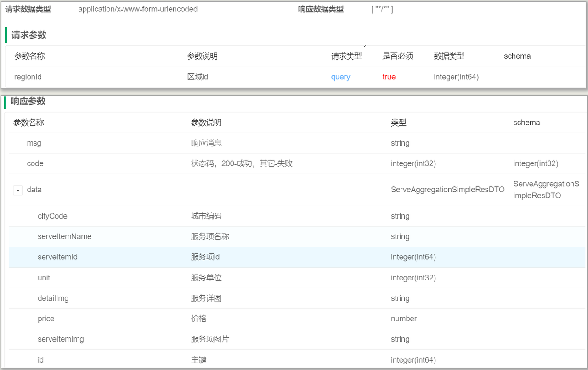Image resolution: width=588 pixels, height=370 pixels.
Task: Select the code response parameter row
Action: tap(35, 163)
